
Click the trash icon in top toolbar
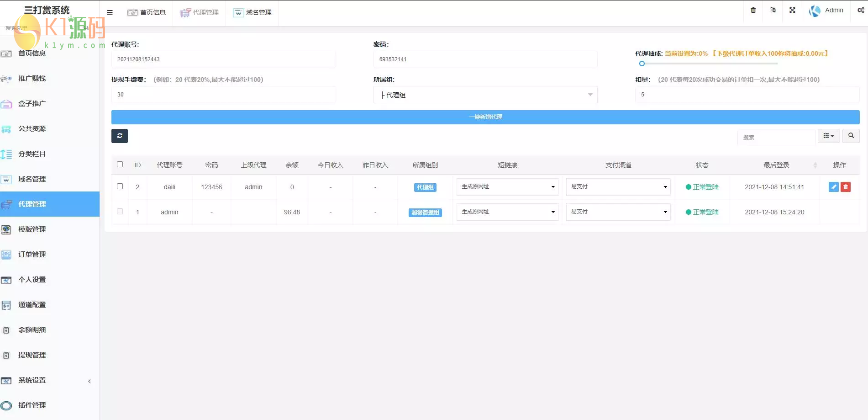click(x=753, y=10)
